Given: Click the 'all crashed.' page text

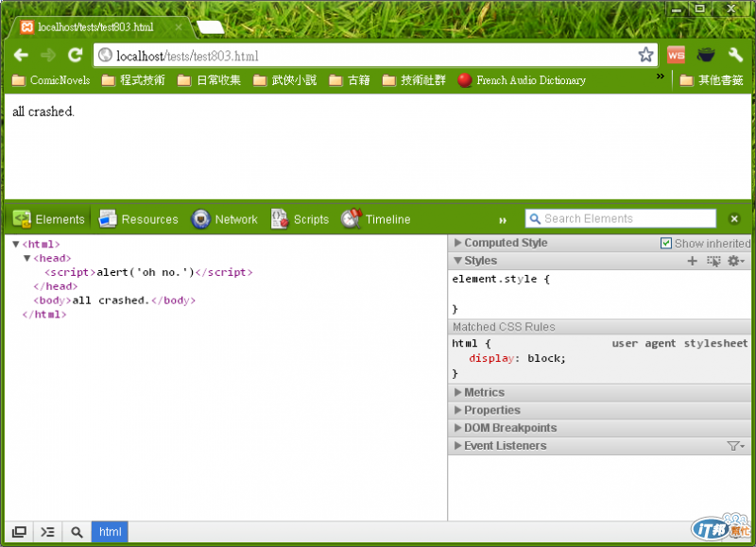Looking at the screenshot, I should [43, 111].
